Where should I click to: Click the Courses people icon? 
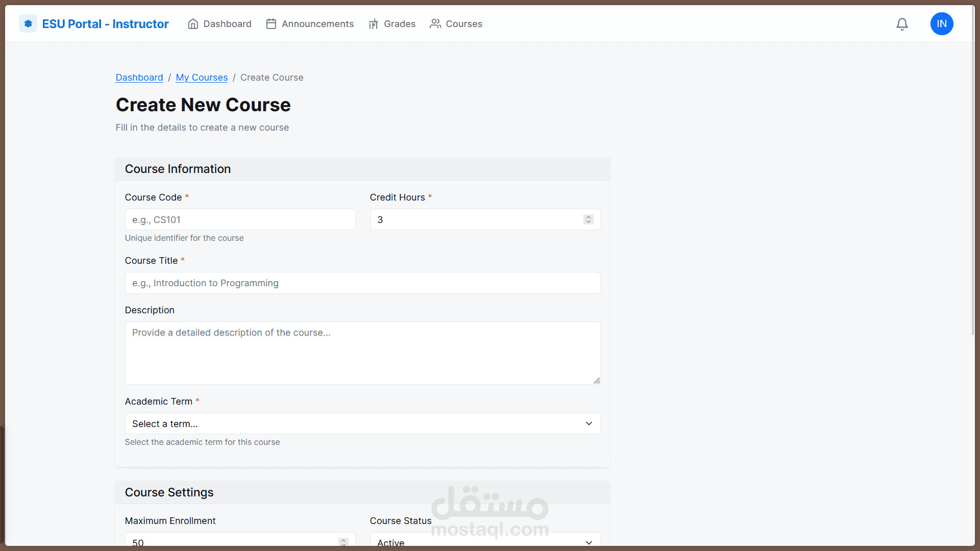point(435,24)
